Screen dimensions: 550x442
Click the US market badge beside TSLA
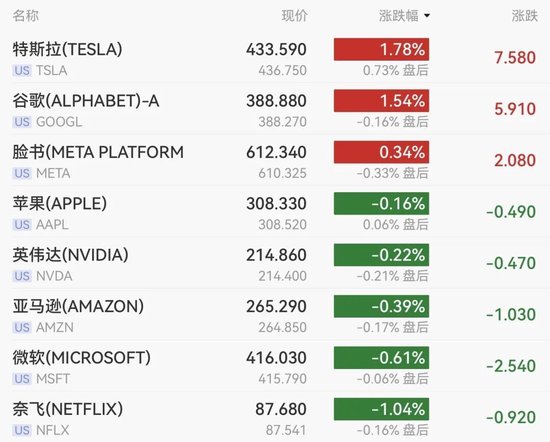[22, 71]
